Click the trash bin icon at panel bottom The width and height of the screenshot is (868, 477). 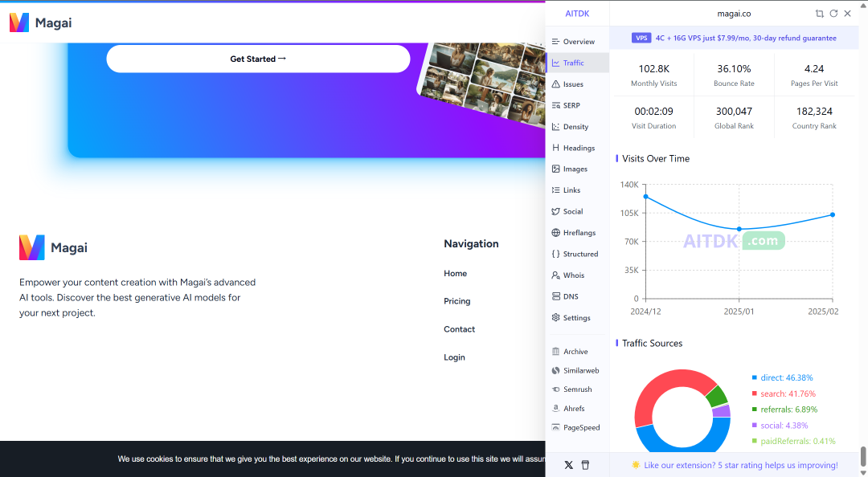click(x=585, y=465)
